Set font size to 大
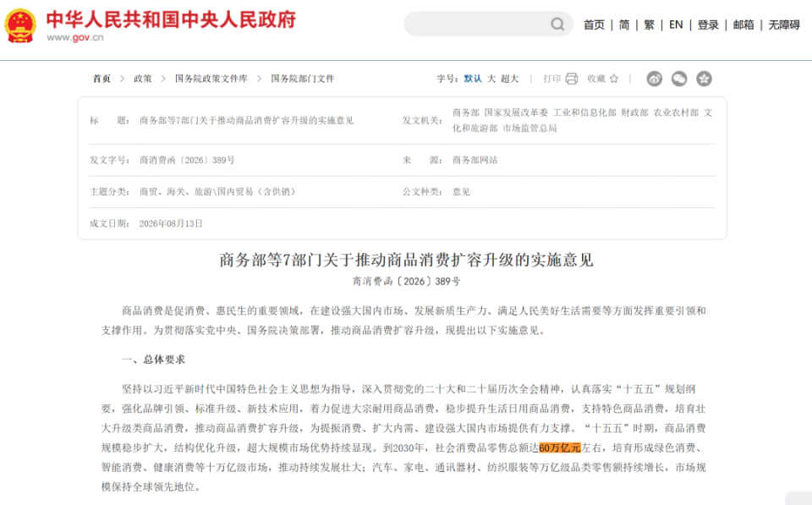 [x=491, y=79]
